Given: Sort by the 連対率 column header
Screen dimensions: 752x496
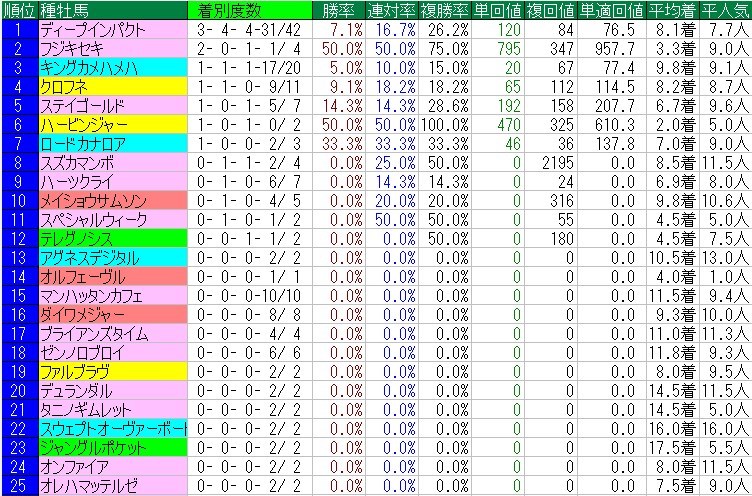Looking at the screenshot, I should click(391, 11).
